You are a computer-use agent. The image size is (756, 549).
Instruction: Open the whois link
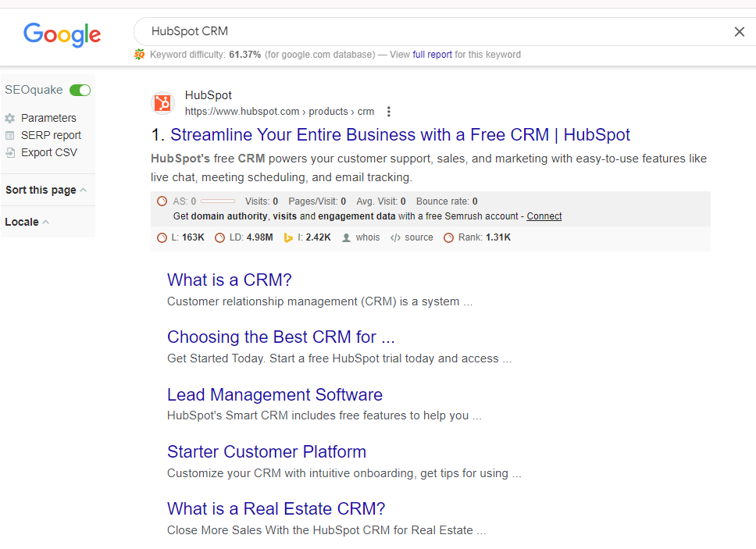pyautogui.click(x=368, y=237)
